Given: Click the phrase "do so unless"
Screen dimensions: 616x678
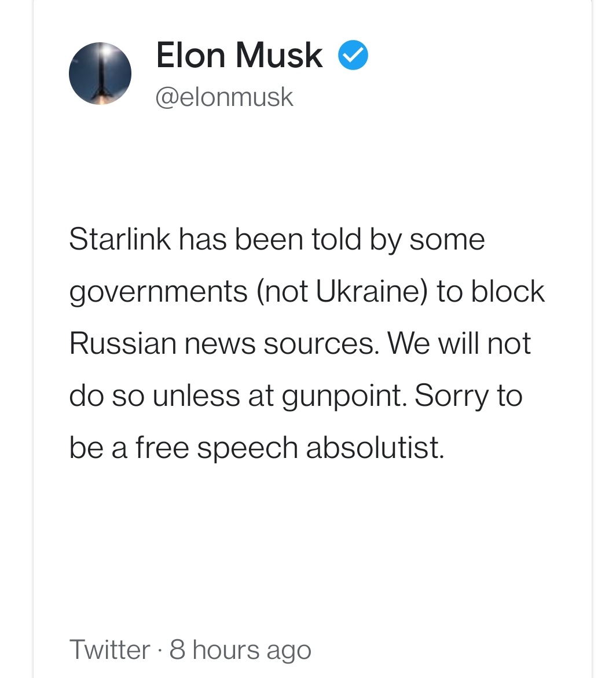Looking at the screenshot, I should point(155,395).
